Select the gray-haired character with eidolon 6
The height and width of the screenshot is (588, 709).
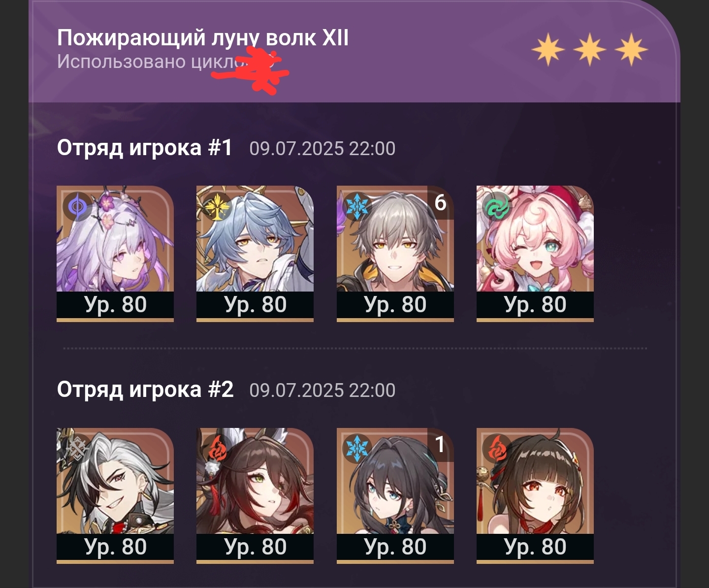coord(395,254)
